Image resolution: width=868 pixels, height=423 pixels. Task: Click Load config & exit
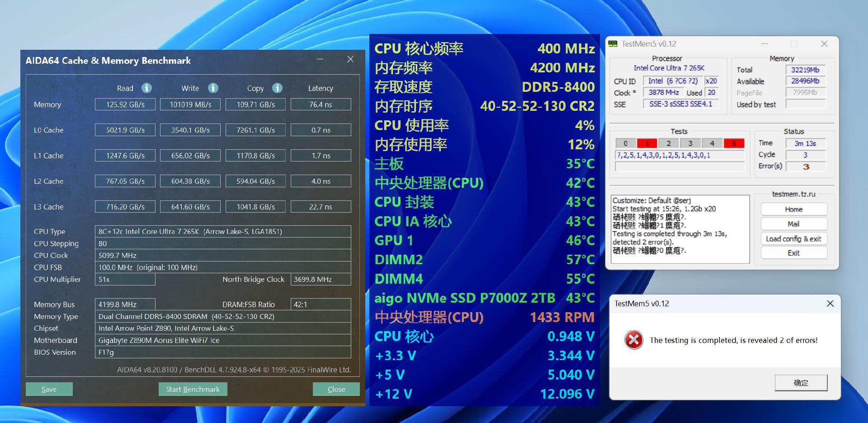[x=794, y=238]
